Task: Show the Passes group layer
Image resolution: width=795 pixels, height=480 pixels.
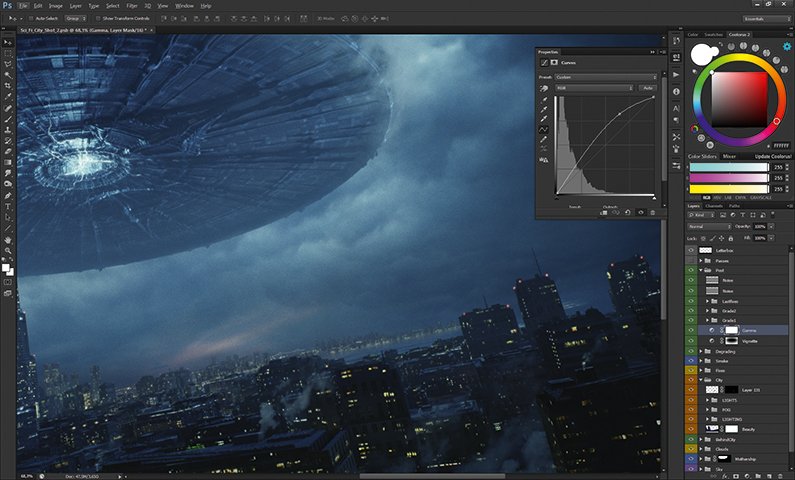Action: tap(691, 261)
